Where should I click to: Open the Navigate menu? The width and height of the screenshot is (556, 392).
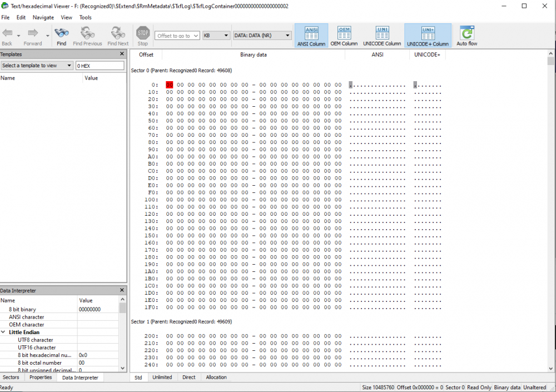[x=43, y=17]
